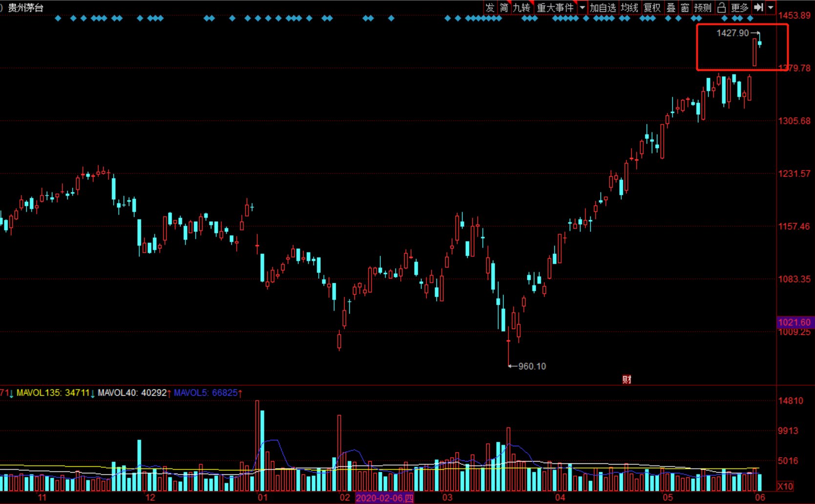Viewport: 815px width, 504px height.
Task: Open the 预测 forecast tool
Action: (x=703, y=8)
